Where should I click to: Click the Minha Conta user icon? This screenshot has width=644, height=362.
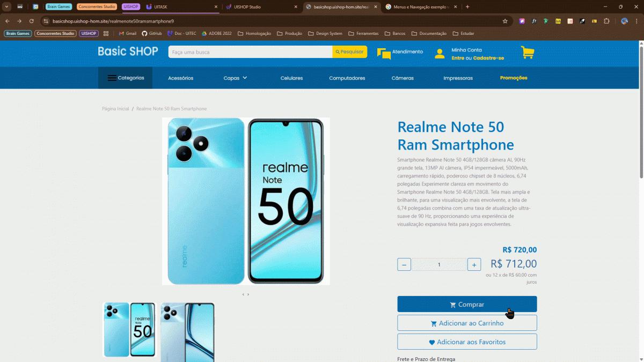point(440,54)
